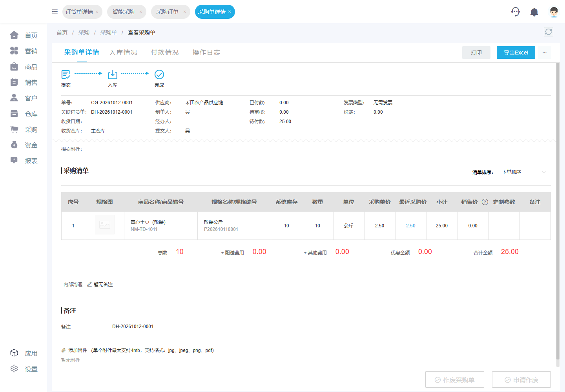This screenshot has width=565, height=392.
Task: Open 销售 sidebar section
Action: [24, 82]
